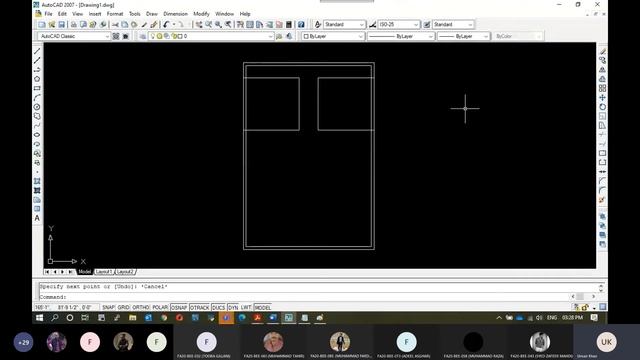Toggle DUCS in status bar
This screenshot has width=640, height=360.
coord(218,307)
